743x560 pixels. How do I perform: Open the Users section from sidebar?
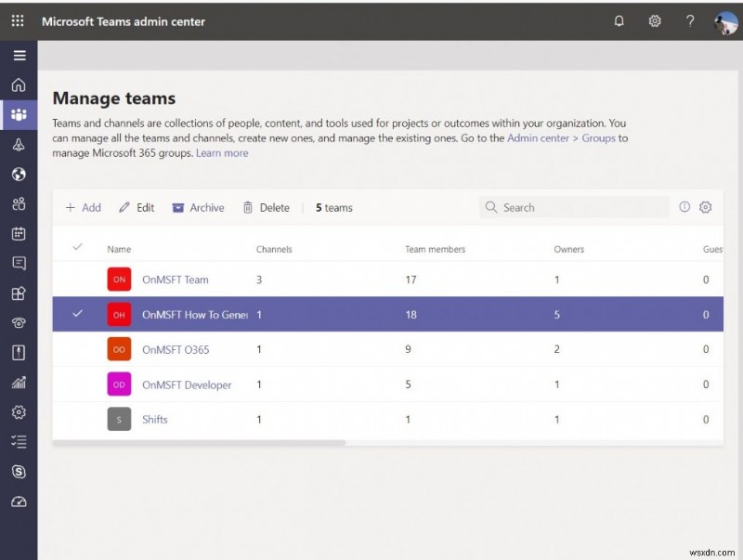tap(19, 203)
